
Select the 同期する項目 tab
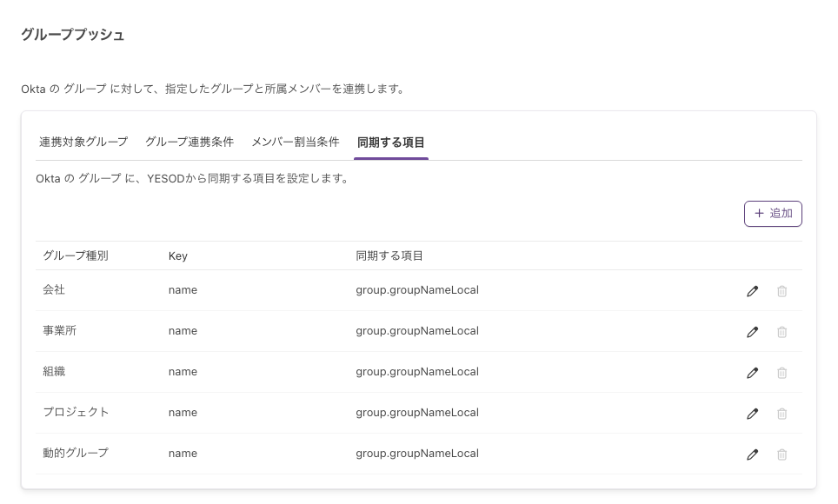click(x=390, y=143)
